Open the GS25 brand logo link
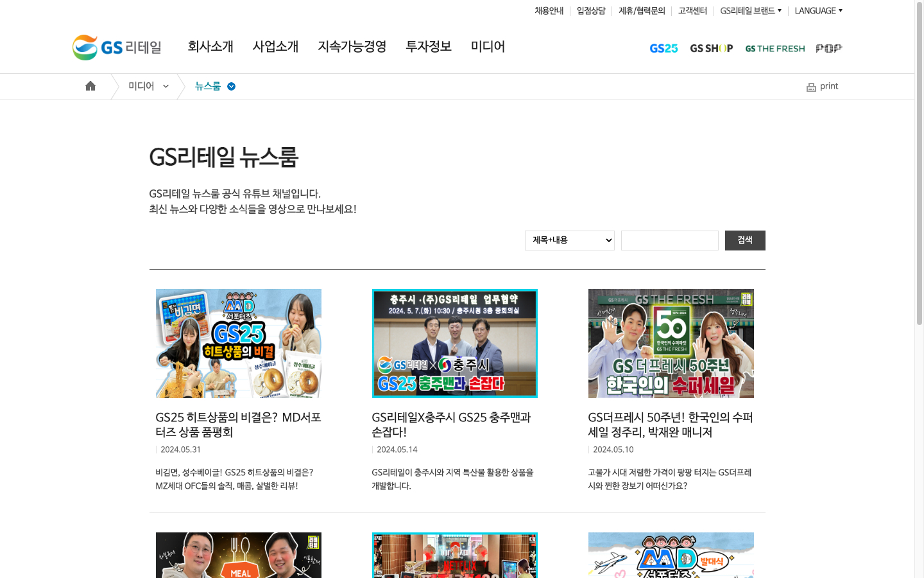The height and width of the screenshot is (578, 924). click(x=663, y=48)
